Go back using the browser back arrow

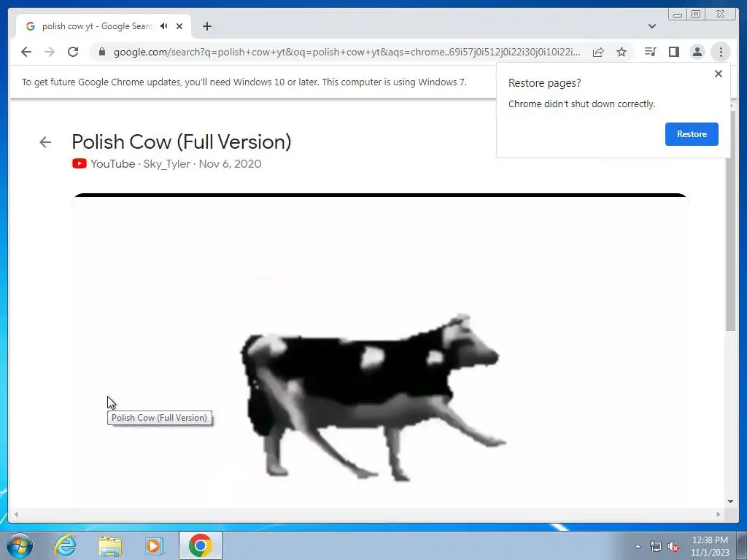[x=26, y=52]
